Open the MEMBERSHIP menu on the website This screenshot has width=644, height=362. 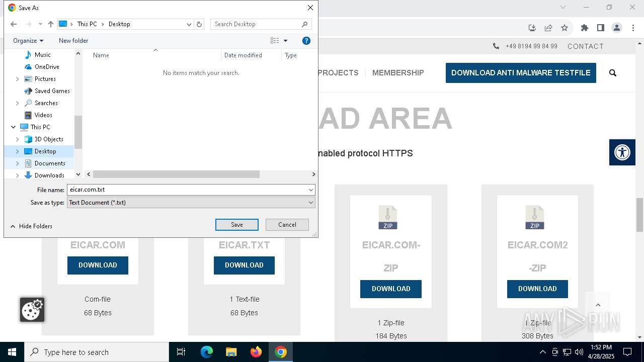(x=398, y=73)
